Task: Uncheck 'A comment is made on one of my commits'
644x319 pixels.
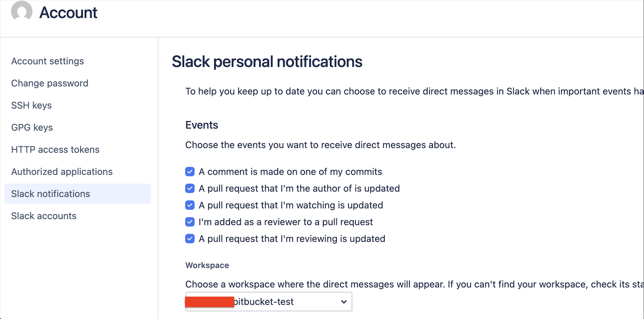Action: tap(190, 172)
